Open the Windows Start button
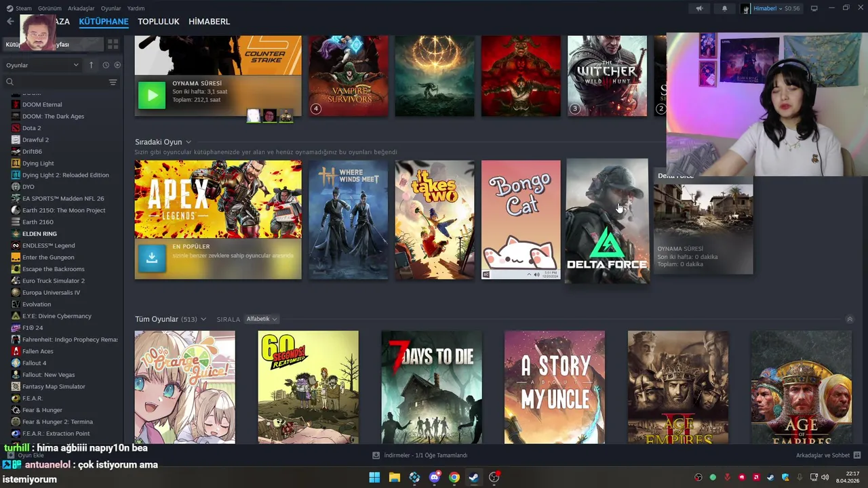This screenshot has width=868, height=488. (374, 477)
